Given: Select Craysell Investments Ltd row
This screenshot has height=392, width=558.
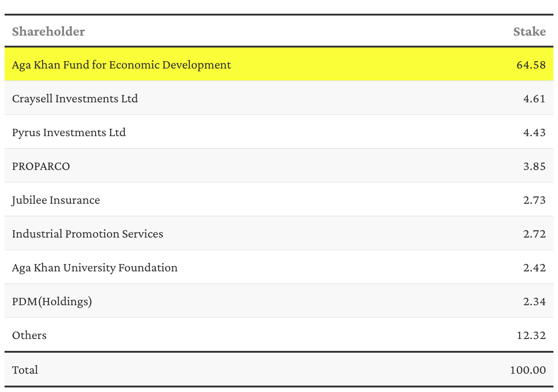Looking at the screenshot, I should [x=279, y=98].
